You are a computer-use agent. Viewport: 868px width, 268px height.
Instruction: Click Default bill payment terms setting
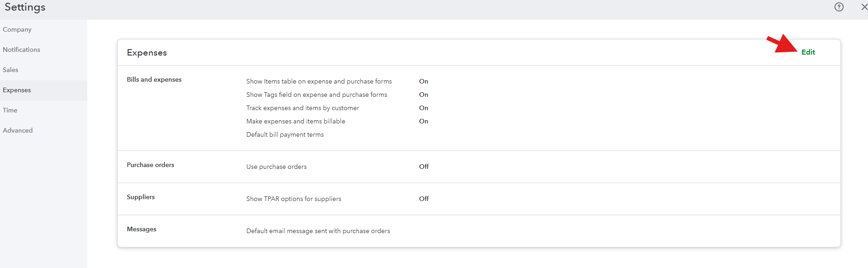coord(285,134)
